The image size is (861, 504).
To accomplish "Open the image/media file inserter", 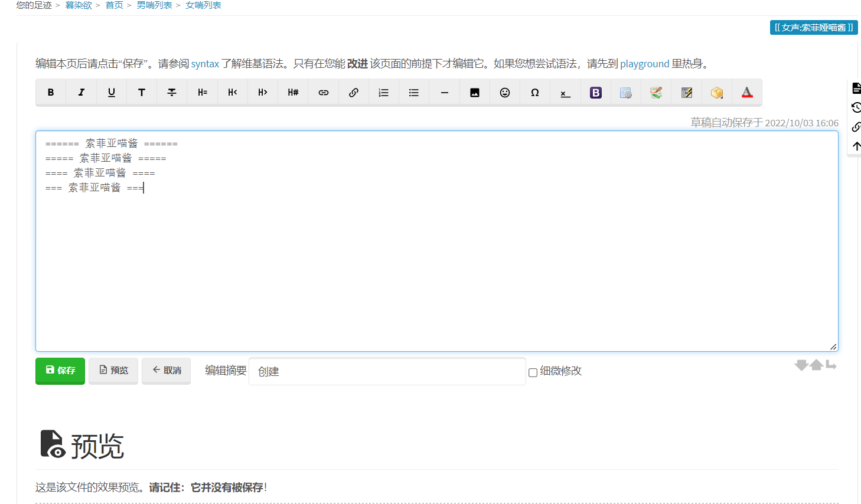I will tap(474, 93).
